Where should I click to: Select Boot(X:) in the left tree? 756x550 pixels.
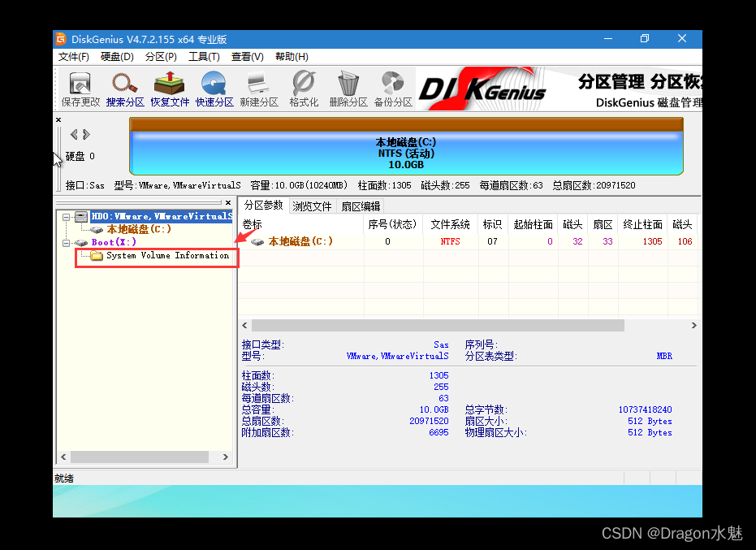(x=114, y=243)
